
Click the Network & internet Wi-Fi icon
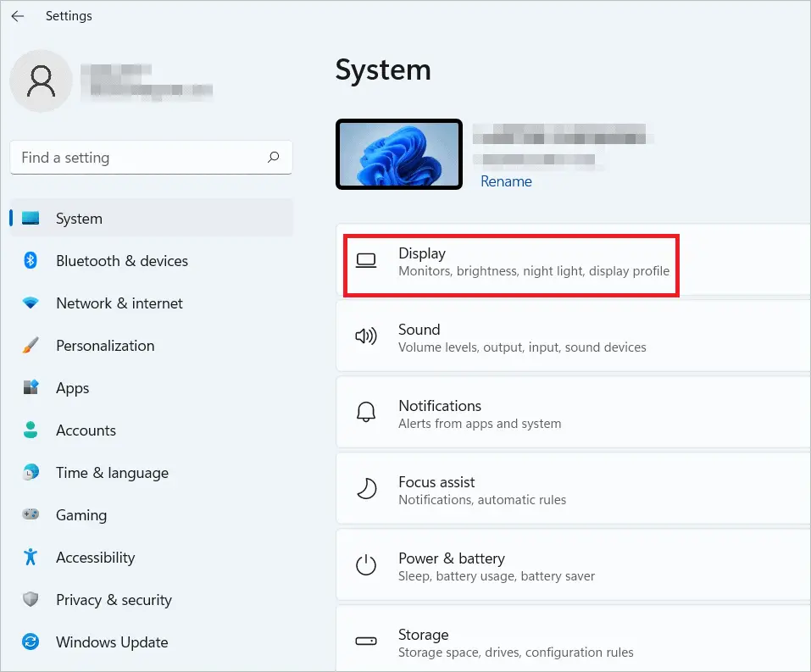click(x=31, y=303)
